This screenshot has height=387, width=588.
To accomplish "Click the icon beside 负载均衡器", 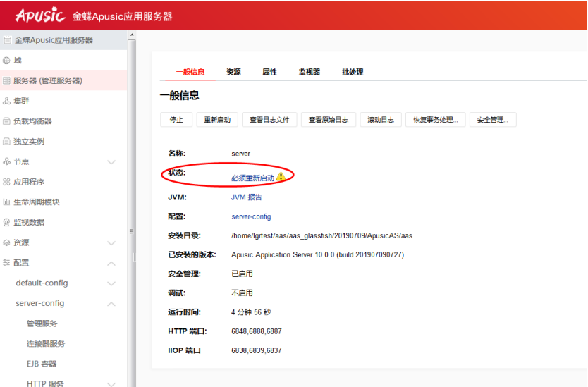I will click(6, 121).
